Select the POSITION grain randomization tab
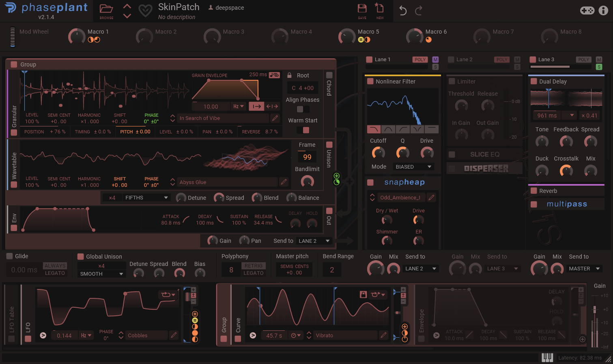 point(45,132)
